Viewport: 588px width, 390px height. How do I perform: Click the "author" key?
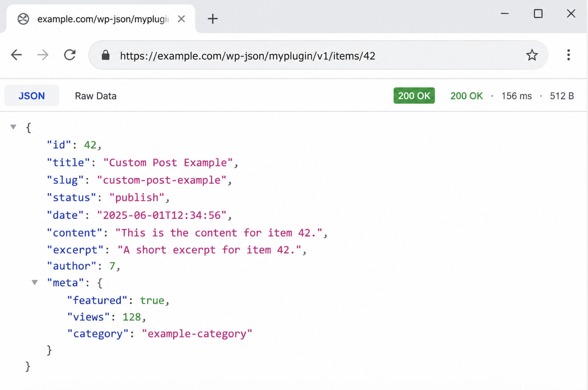click(72, 266)
